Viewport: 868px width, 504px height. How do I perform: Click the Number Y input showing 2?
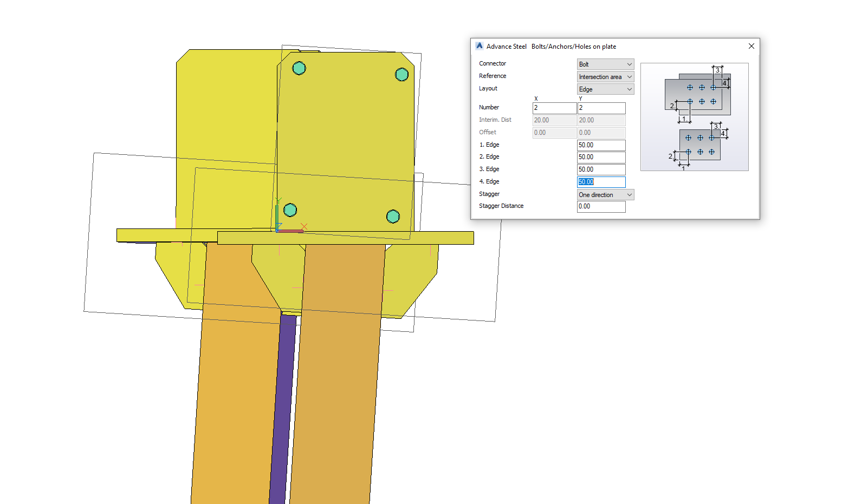tap(601, 108)
